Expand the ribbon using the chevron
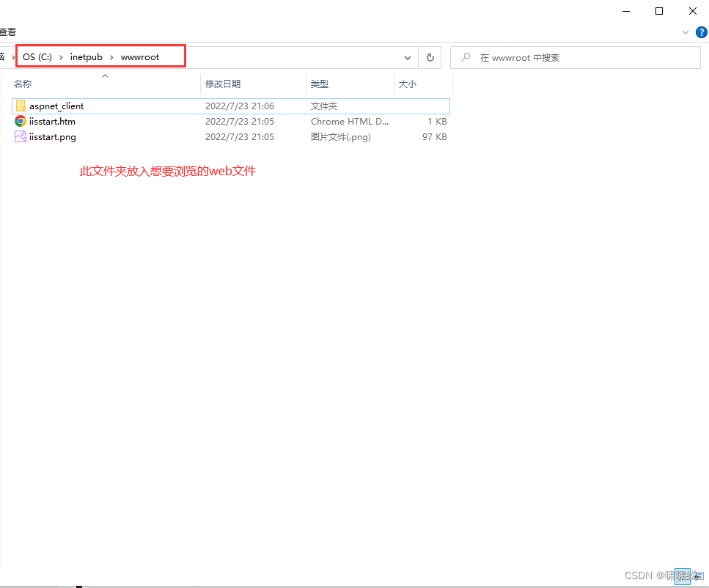Viewport: 709px width, 588px height. tap(686, 32)
